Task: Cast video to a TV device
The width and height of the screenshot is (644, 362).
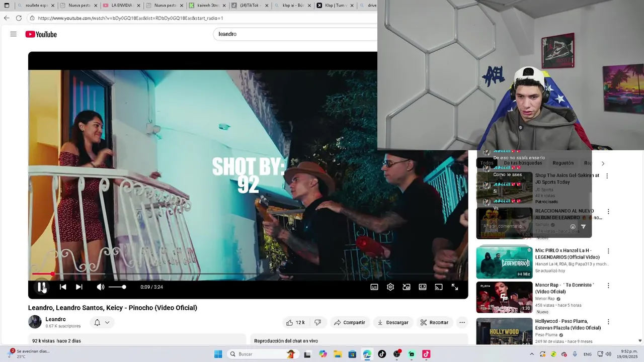Action: tap(439, 287)
